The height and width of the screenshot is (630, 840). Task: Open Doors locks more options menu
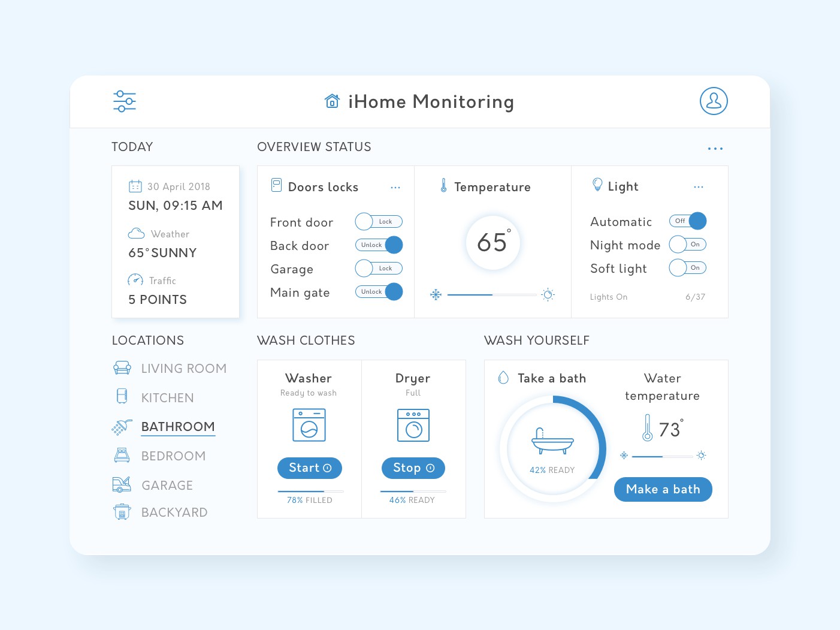point(395,188)
